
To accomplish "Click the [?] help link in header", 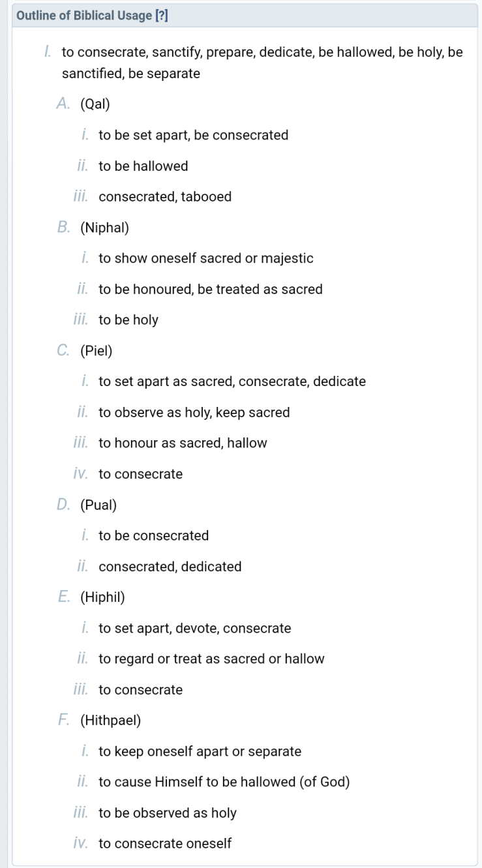I will (161, 16).
